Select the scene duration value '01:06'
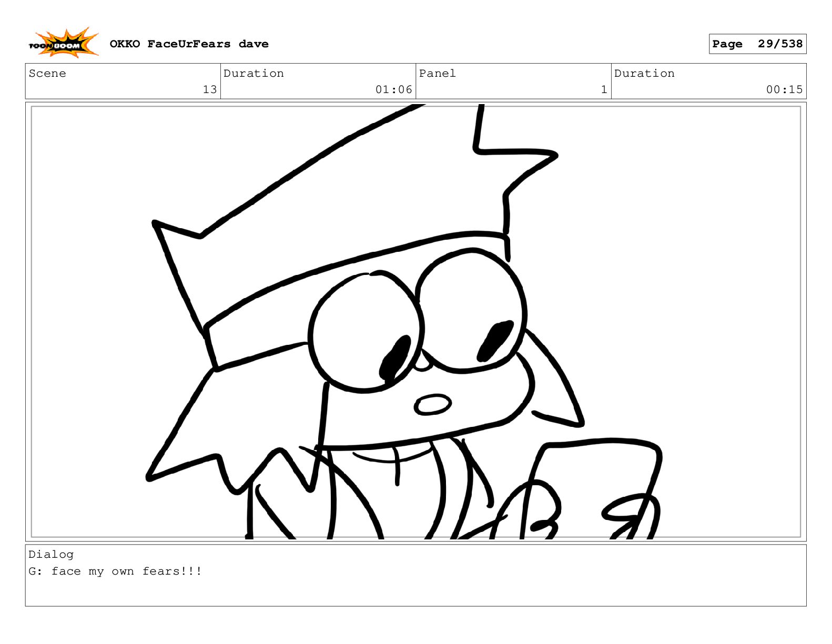 393,89
